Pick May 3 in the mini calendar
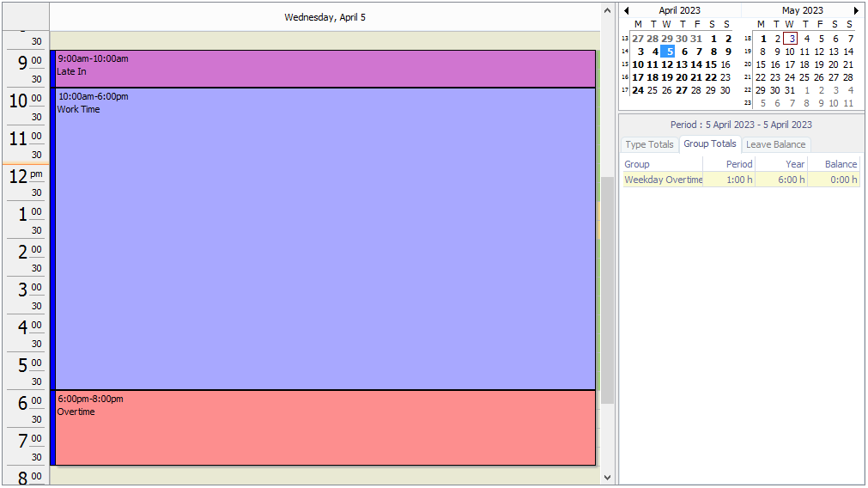 point(791,39)
